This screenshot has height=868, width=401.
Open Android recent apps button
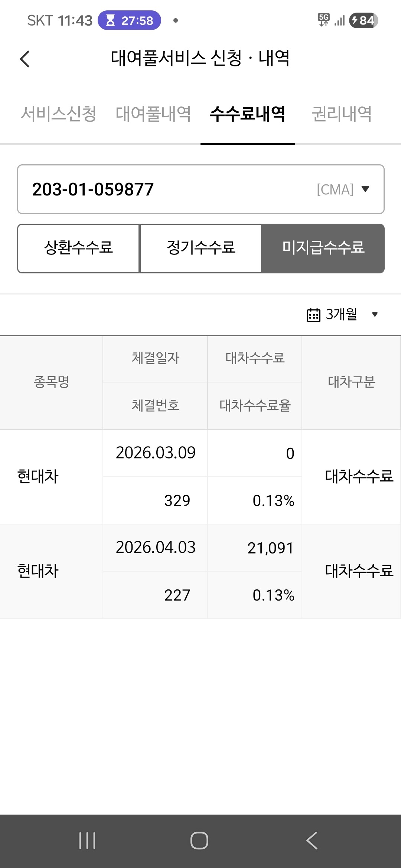(x=87, y=841)
